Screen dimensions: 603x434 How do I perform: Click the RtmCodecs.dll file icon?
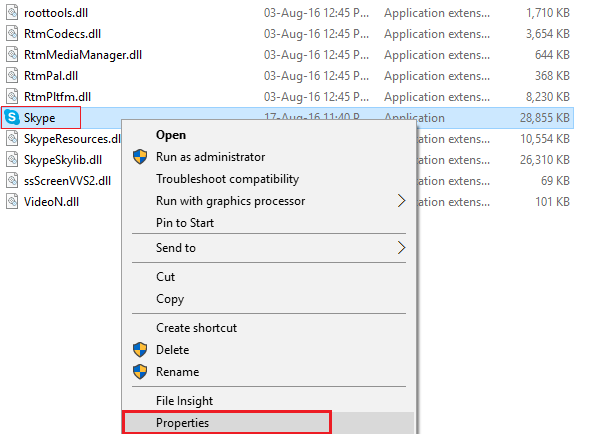[12, 34]
